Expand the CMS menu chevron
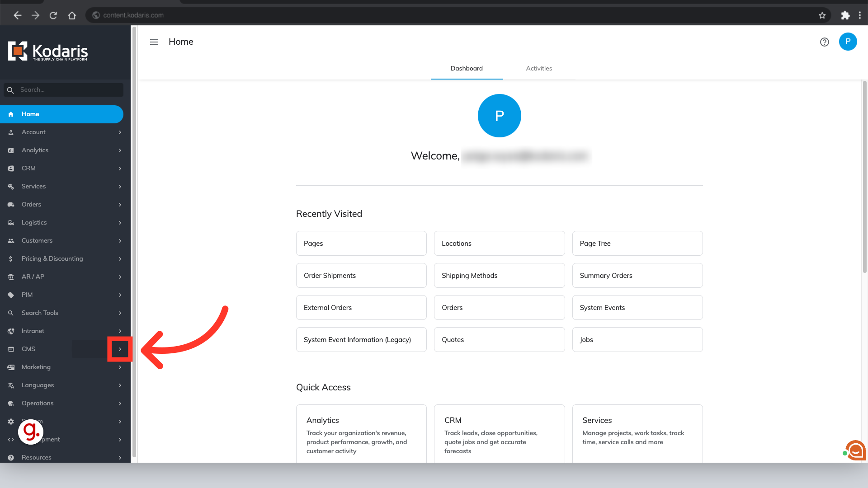 tap(120, 349)
